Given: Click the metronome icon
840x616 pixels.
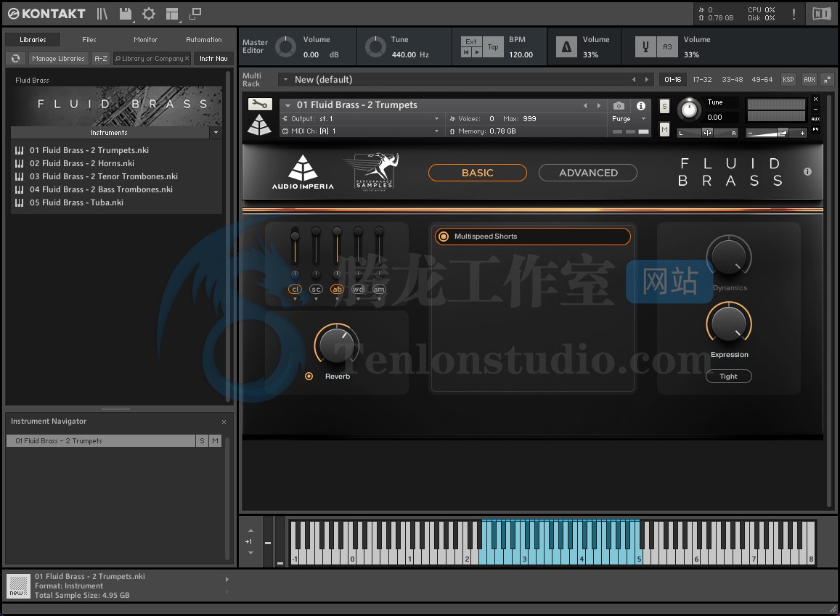Looking at the screenshot, I should 566,47.
